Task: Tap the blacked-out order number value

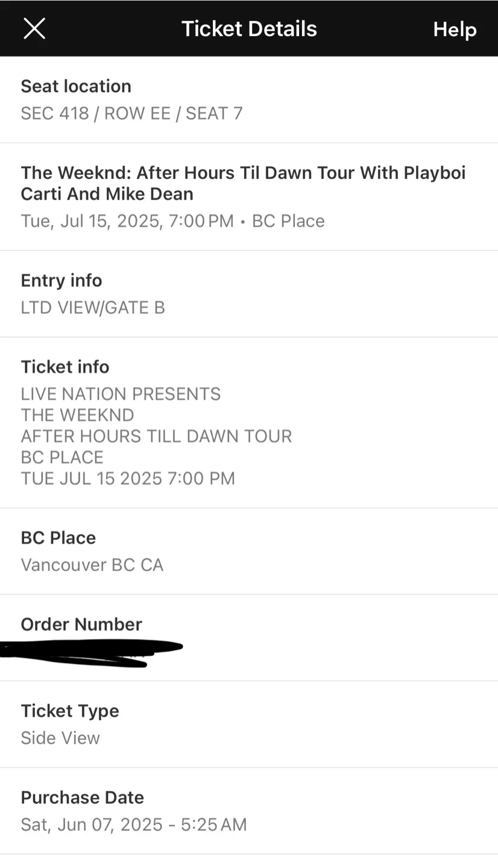Action: click(x=90, y=652)
